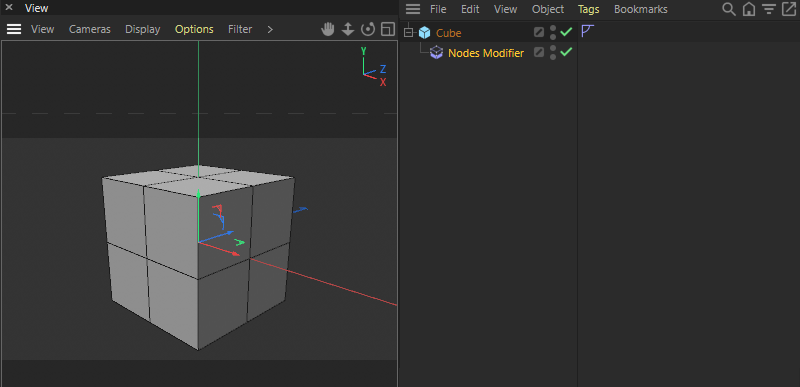Open the View menu in viewport
This screenshot has width=800, height=387.
[42, 30]
